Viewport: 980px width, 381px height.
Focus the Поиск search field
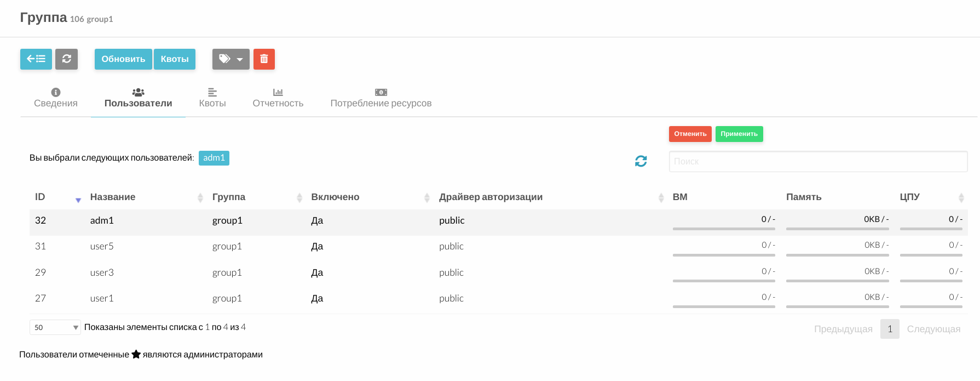pyautogui.click(x=818, y=161)
